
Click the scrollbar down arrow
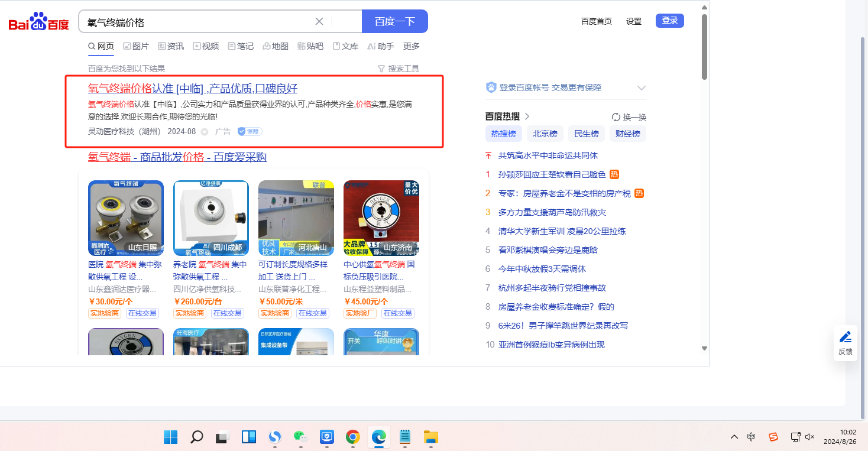coord(704,348)
